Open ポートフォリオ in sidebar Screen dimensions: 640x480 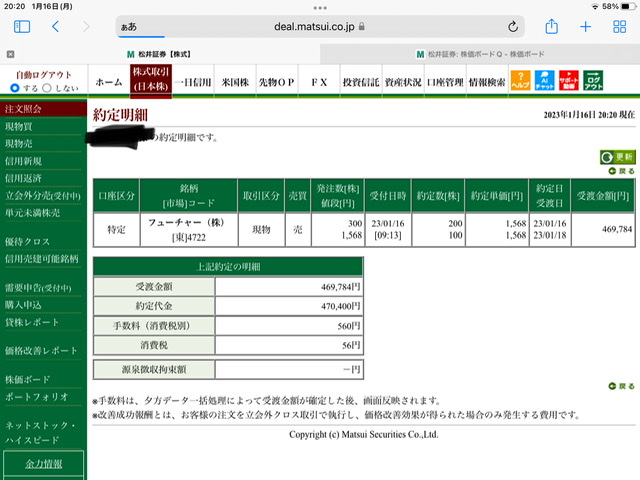pos(36,396)
